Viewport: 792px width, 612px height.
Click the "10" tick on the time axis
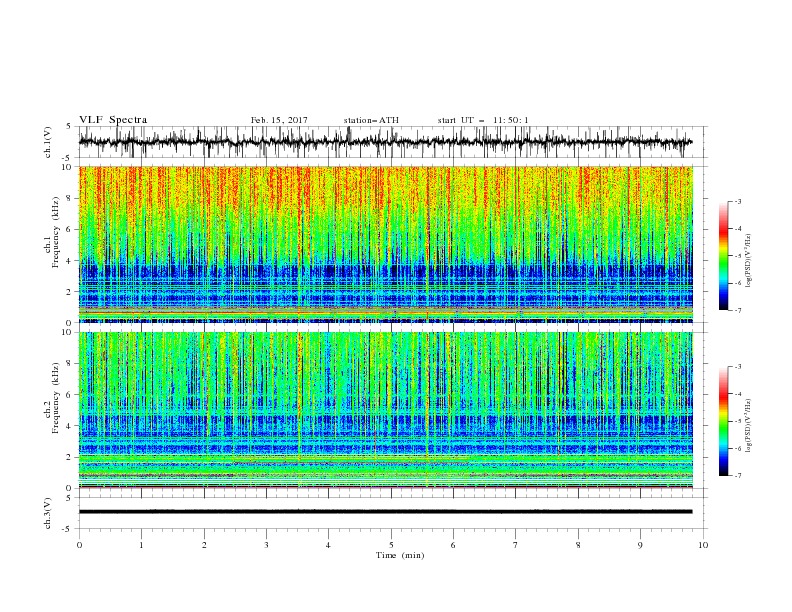point(703,545)
